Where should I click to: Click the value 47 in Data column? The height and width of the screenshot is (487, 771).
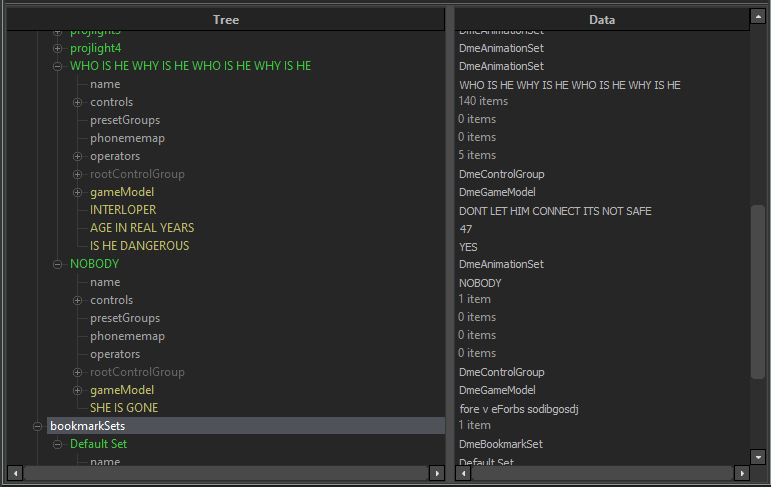[466, 229]
